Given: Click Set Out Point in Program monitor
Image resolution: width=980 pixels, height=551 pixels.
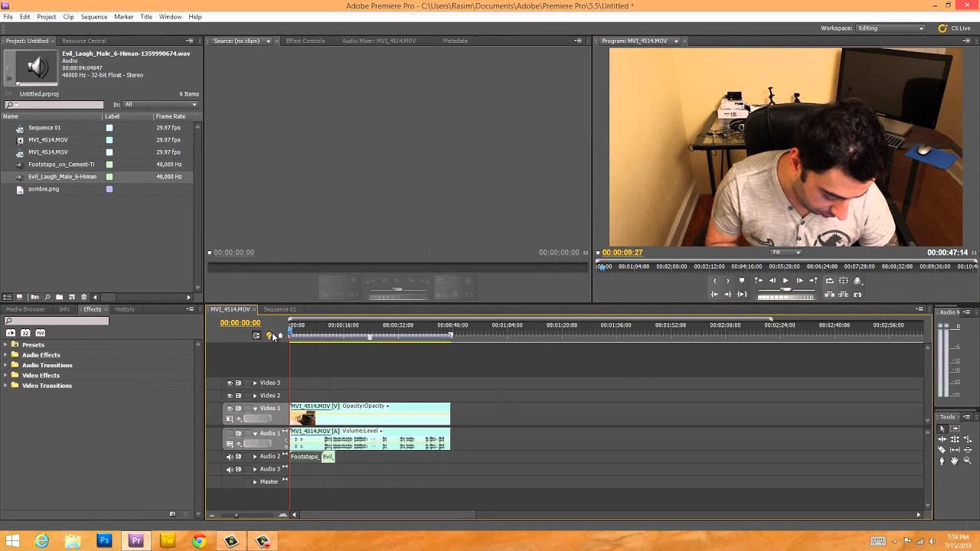Looking at the screenshot, I should click(x=728, y=281).
